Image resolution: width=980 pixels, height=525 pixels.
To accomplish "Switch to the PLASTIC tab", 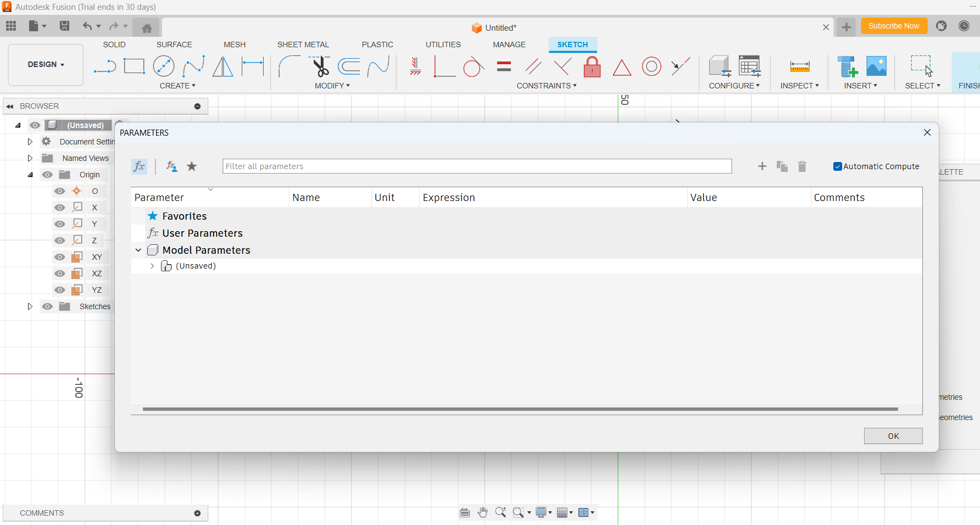I will (377, 44).
